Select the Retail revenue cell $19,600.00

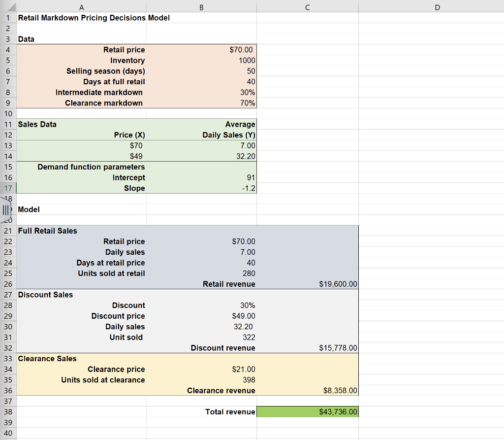click(x=307, y=284)
